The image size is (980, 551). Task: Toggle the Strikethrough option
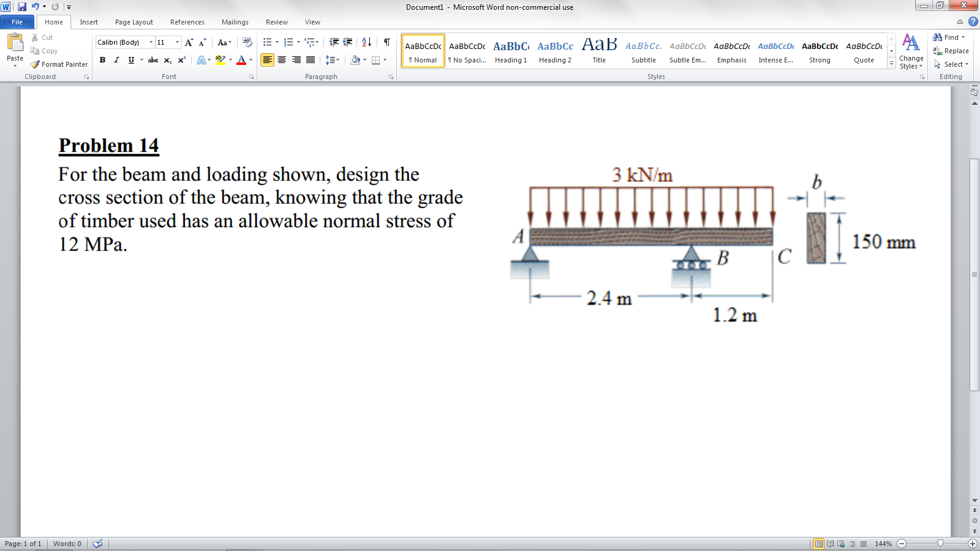(x=151, y=60)
